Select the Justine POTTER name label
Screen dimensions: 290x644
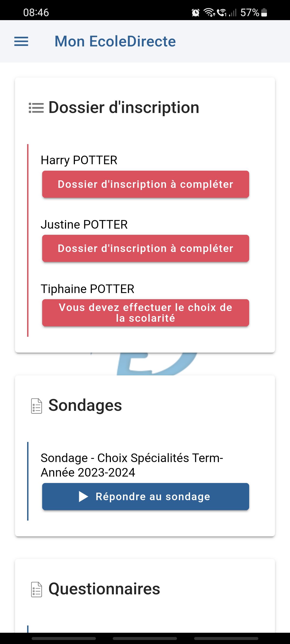coord(84,225)
